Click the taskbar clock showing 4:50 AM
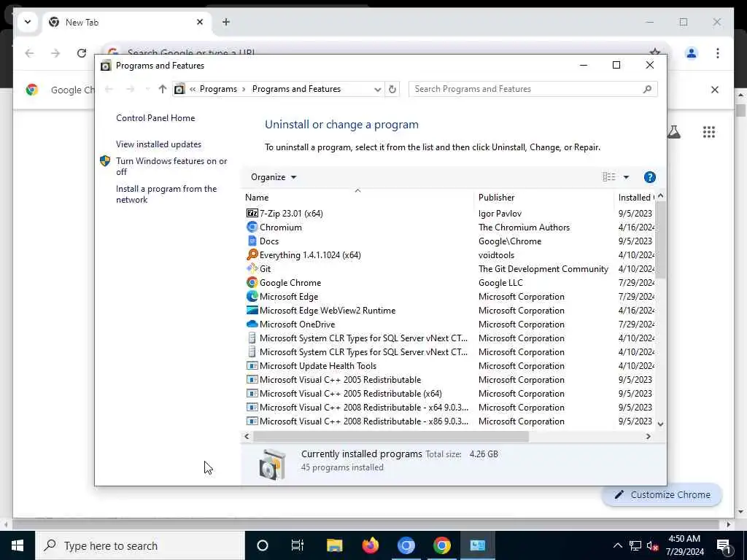The image size is (747, 560). [684, 545]
